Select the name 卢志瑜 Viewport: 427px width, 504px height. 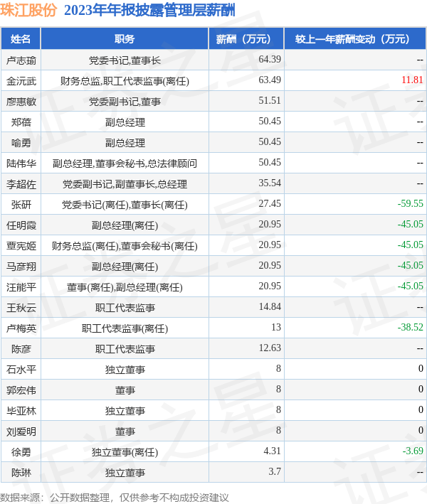point(21,60)
